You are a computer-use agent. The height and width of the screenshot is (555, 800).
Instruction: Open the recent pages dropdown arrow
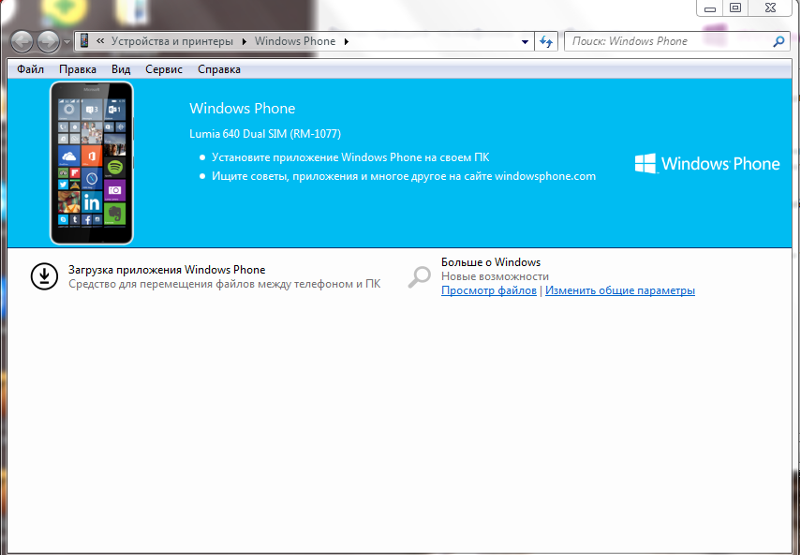coord(67,42)
